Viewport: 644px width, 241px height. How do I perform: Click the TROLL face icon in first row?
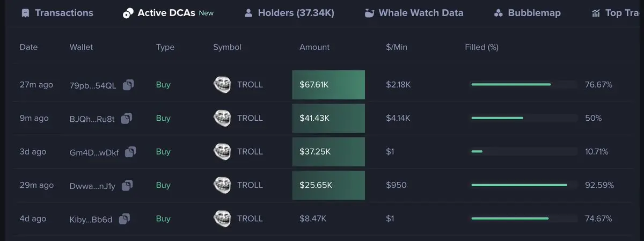[x=222, y=85]
